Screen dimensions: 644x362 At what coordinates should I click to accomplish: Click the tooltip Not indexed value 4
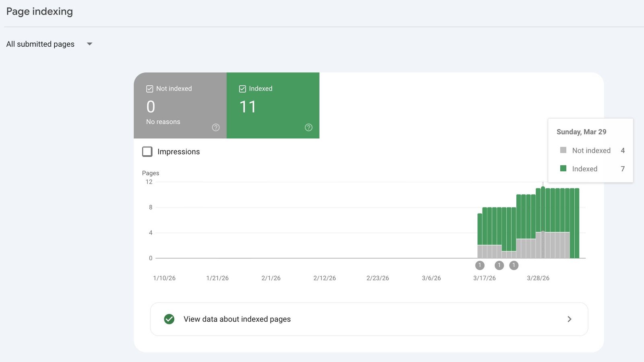pos(623,150)
